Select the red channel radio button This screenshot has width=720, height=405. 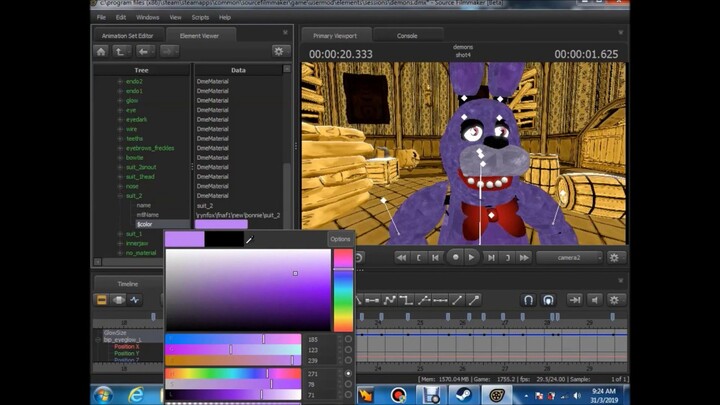[x=348, y=339]
